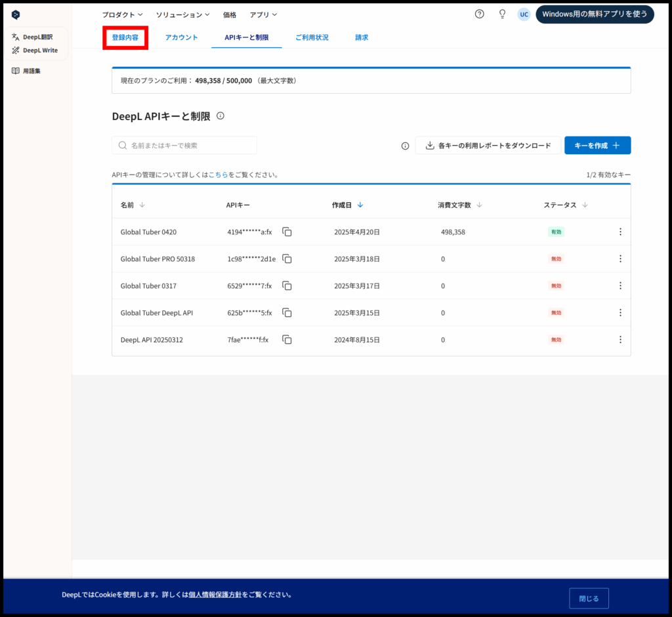Click the 498,358 / 500,000 plan usage text
The width and height of the screenshot is (672, 617).
point(223,81)
